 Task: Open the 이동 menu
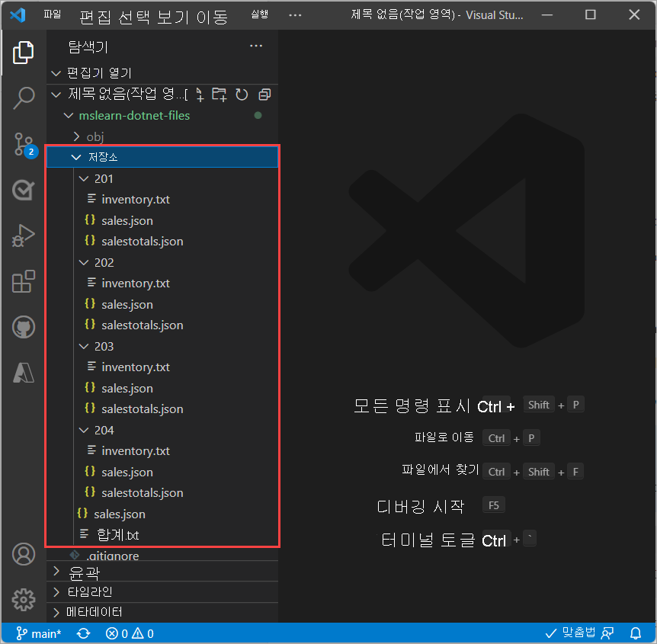click(x=212, y=18)
